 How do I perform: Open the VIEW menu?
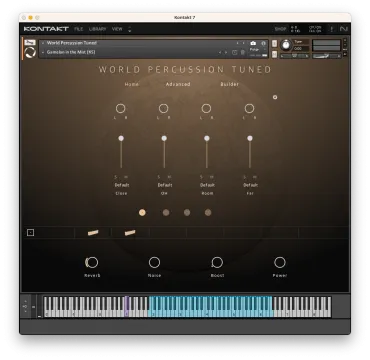point(117,29)
